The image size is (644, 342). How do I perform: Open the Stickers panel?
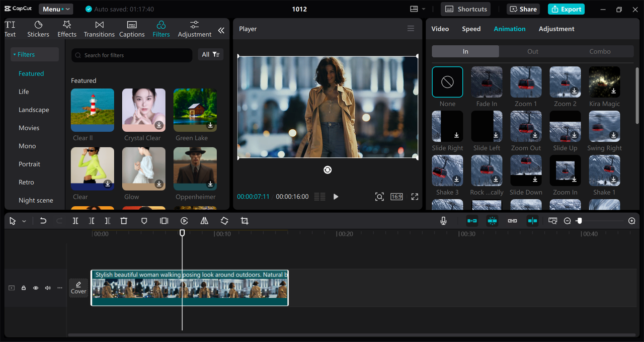pos(38,29)
